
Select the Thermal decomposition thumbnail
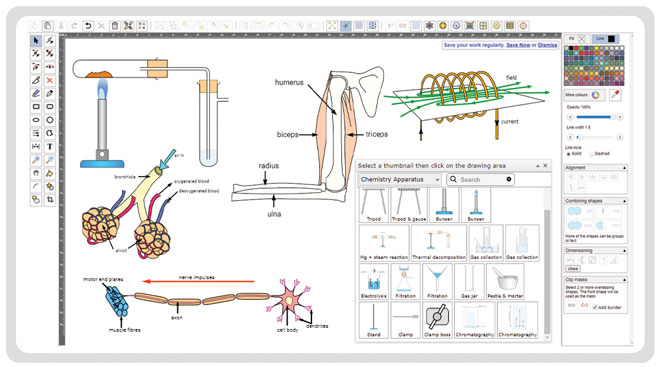point(439,243)
